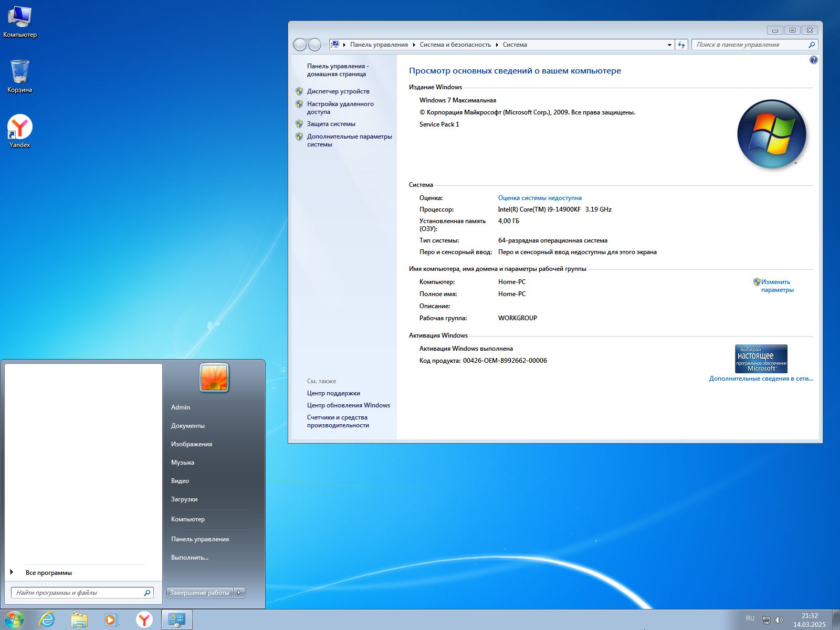Open the Admin folder in the Start menu

(181, 407)
